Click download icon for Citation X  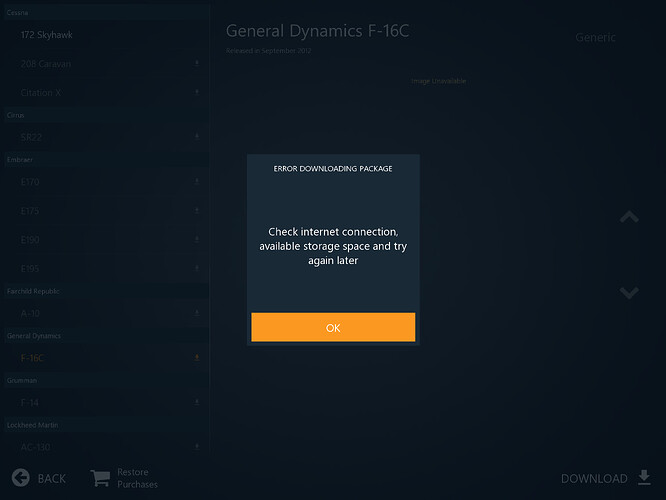pos(197,92)
